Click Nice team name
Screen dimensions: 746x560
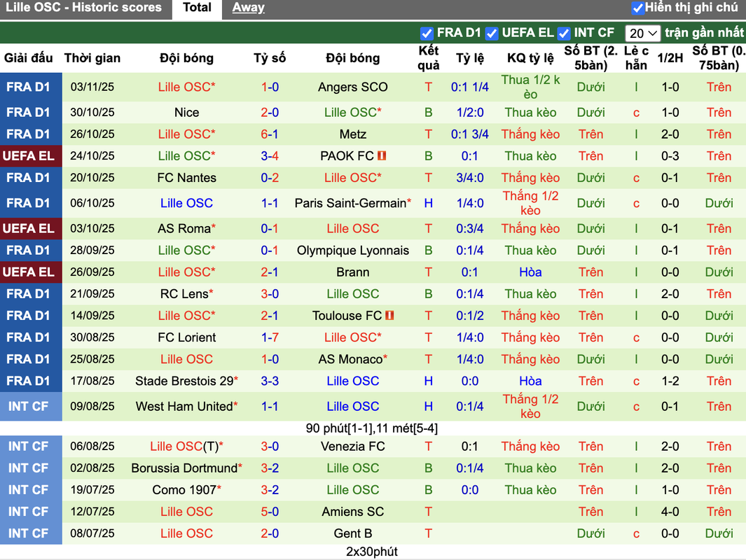point(186,113)
